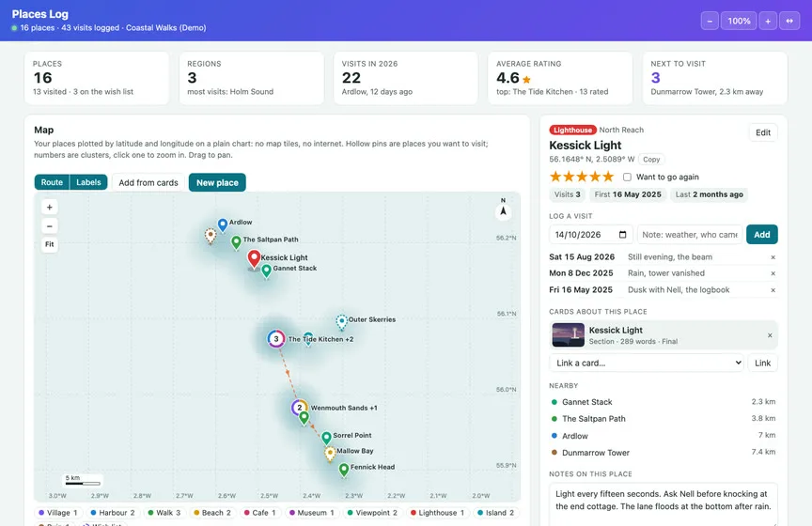Toggle the Cafe legend filter
The image size is (812, 526).
tap(260, 513)
